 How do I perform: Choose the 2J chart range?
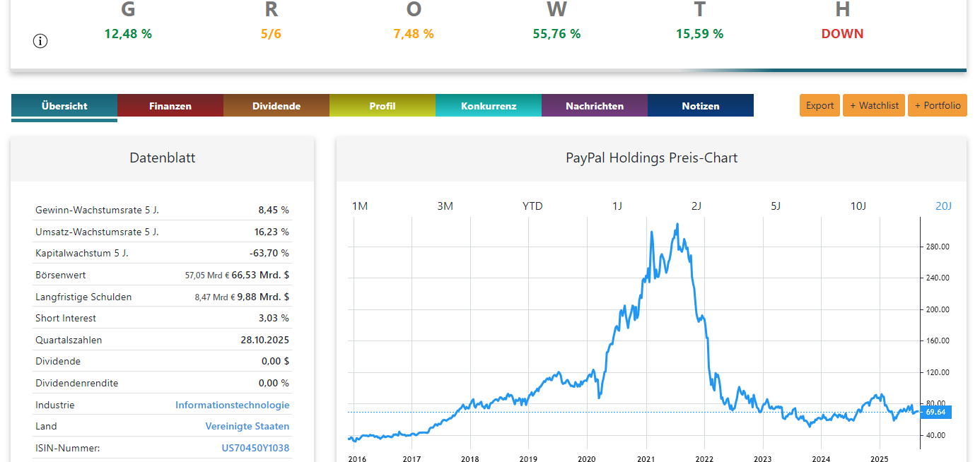tap(696, 206)
